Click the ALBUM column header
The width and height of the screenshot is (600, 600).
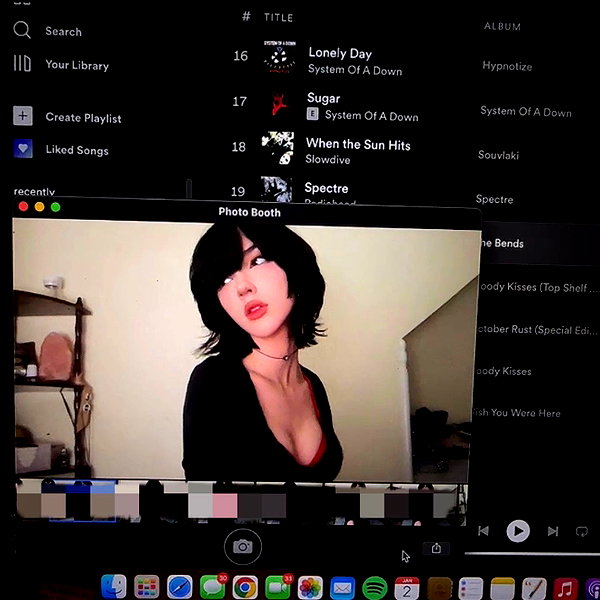[x=502, y=26]
